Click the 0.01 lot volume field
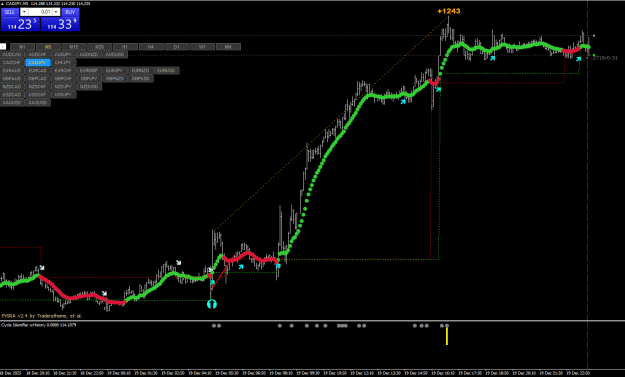625x377 pixels. [x=40, y=12]
